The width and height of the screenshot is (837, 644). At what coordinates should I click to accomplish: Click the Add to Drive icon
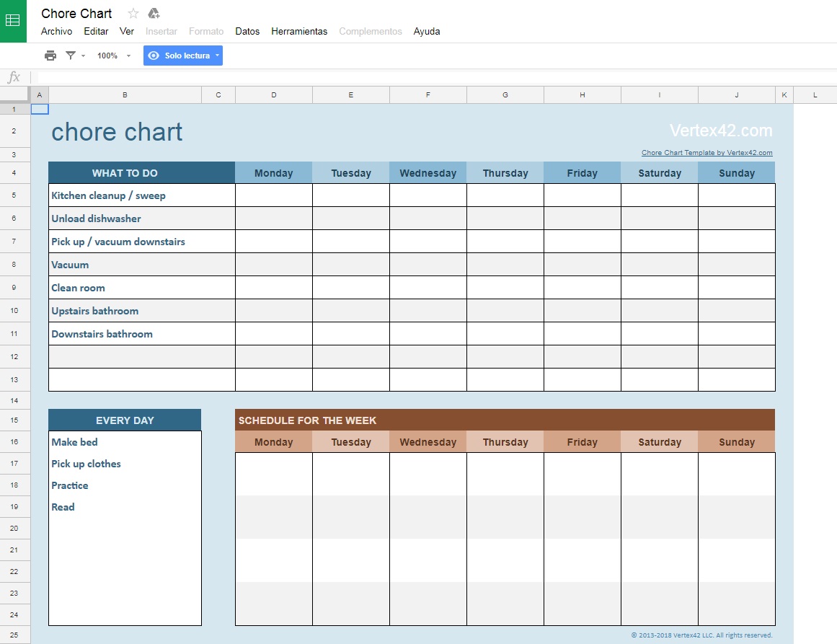(x=154, y=14)
